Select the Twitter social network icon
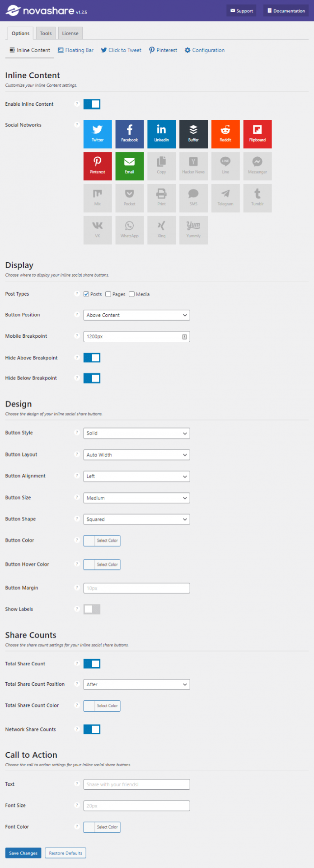Viewport: 314px width, 868px height. (97, 134)
